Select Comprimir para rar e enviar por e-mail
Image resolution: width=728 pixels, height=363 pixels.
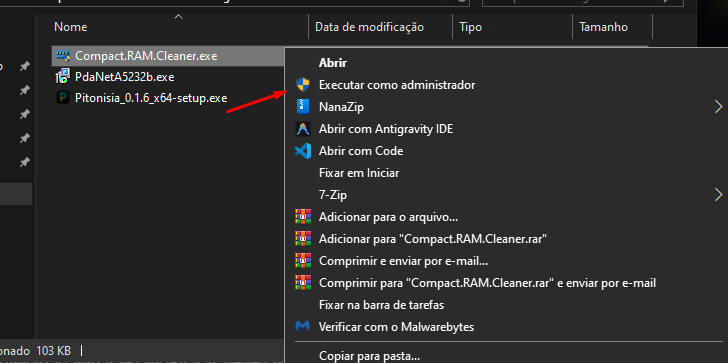coord(488,283)
